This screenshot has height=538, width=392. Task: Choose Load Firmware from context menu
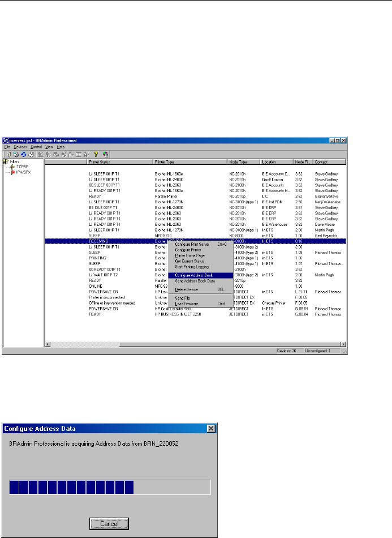(x=201, y=304)
